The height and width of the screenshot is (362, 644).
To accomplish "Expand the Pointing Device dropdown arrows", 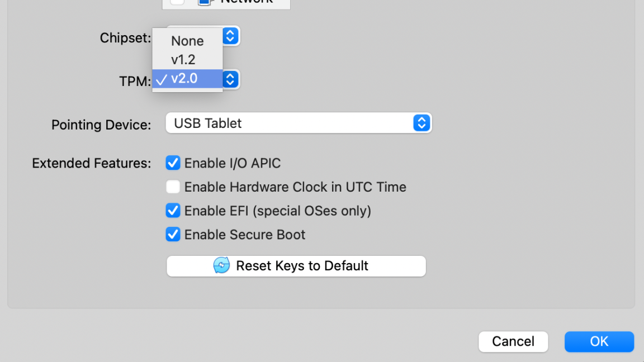I will point(422,123).
